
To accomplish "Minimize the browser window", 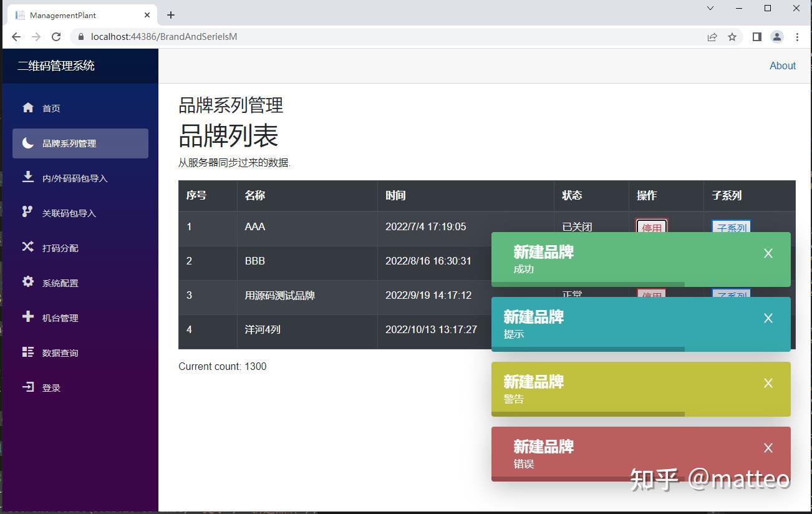I will (x=739, y=8).
